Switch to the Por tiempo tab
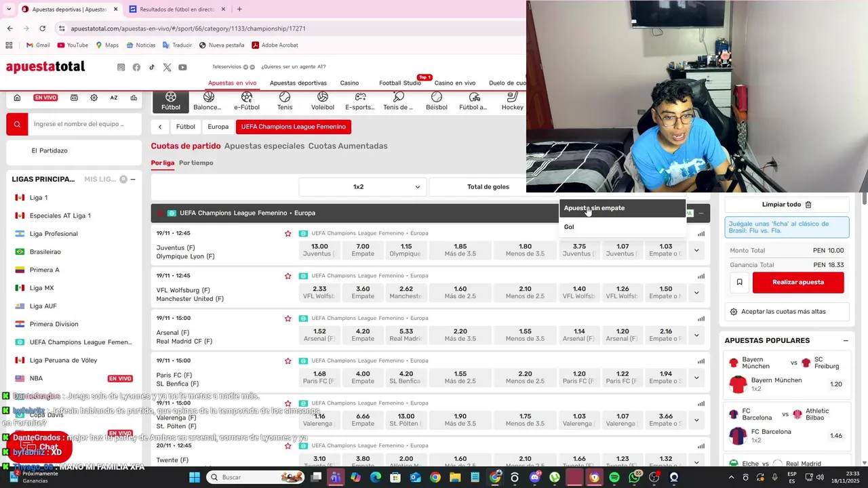This screenshot has width=868, height=488. coord(196,163)
